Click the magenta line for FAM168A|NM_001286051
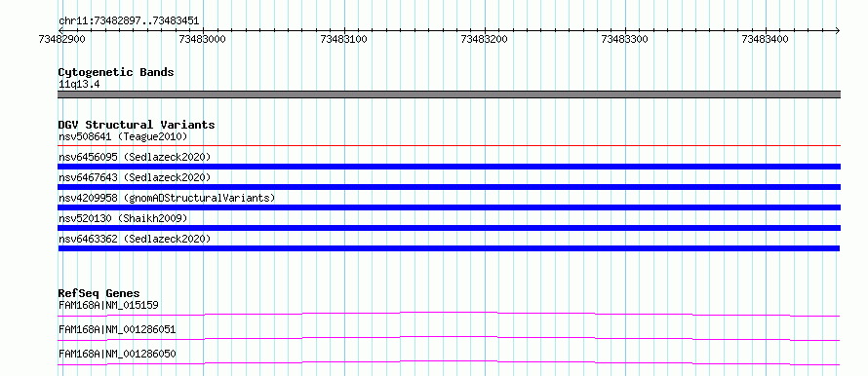The height and width of the screenshot is (376, 868). click(450, 338)
